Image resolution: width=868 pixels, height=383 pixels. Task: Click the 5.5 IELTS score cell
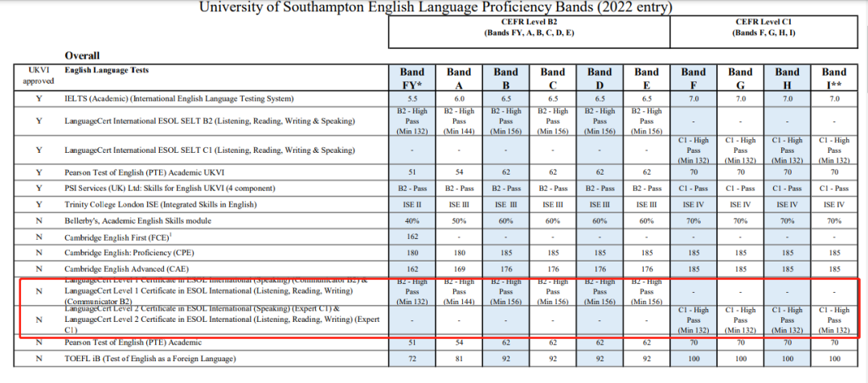[x=411, y=98]
